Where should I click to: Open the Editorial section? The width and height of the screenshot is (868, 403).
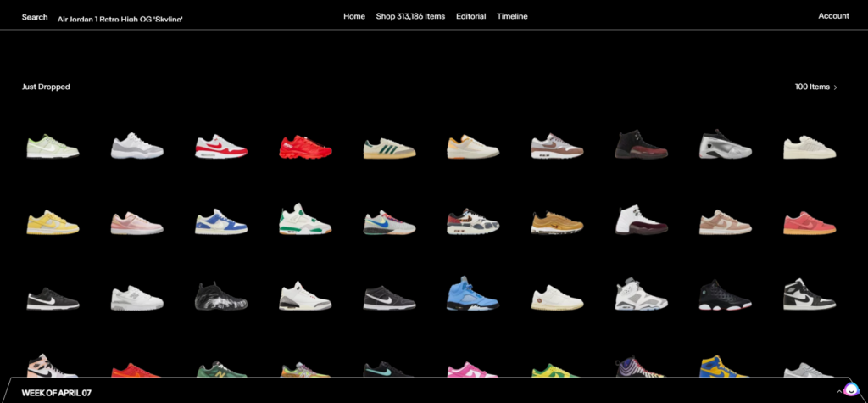[470, 16]
